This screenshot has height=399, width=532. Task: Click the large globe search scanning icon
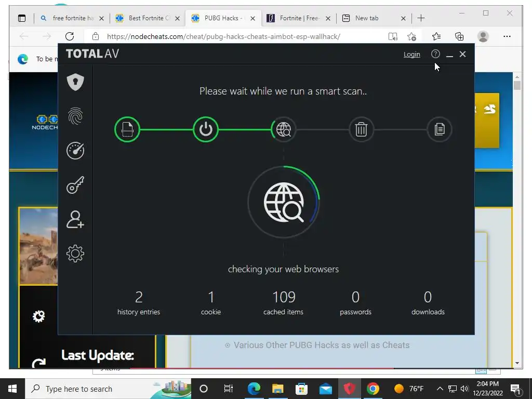[x=284, y=202]
